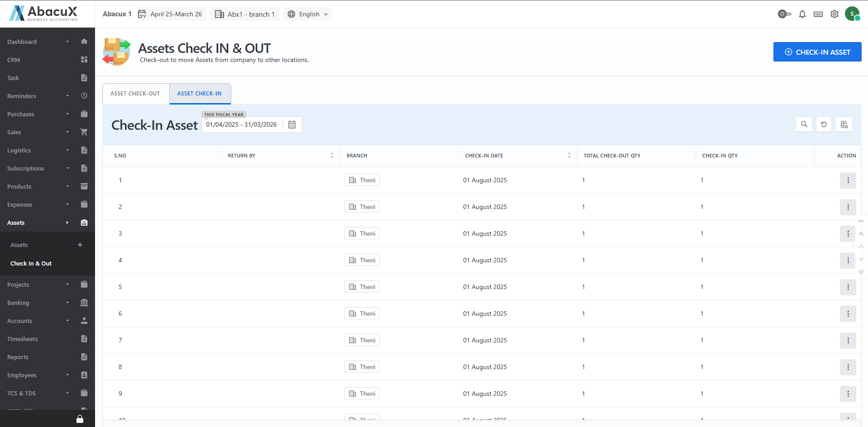Click the notification bell icon

pos(802,14)
